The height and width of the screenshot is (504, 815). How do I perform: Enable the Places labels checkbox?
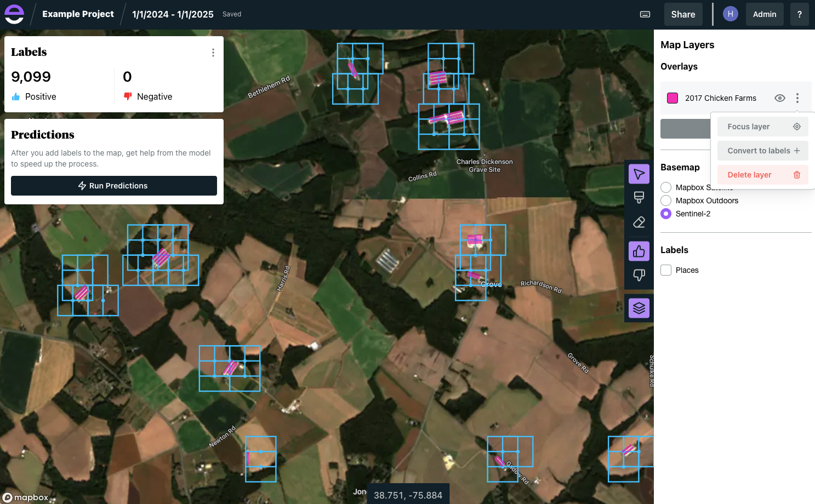(x=666, y=270)
